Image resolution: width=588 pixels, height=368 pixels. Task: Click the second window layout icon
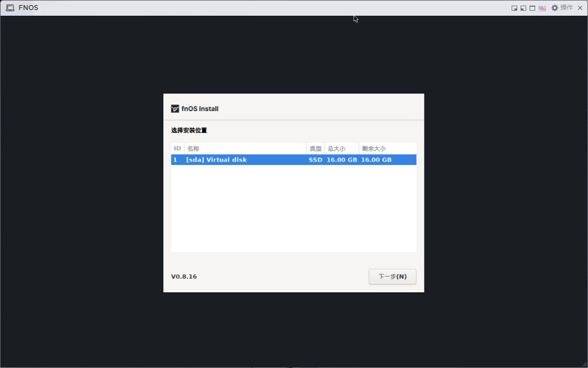tap(523, 8)
